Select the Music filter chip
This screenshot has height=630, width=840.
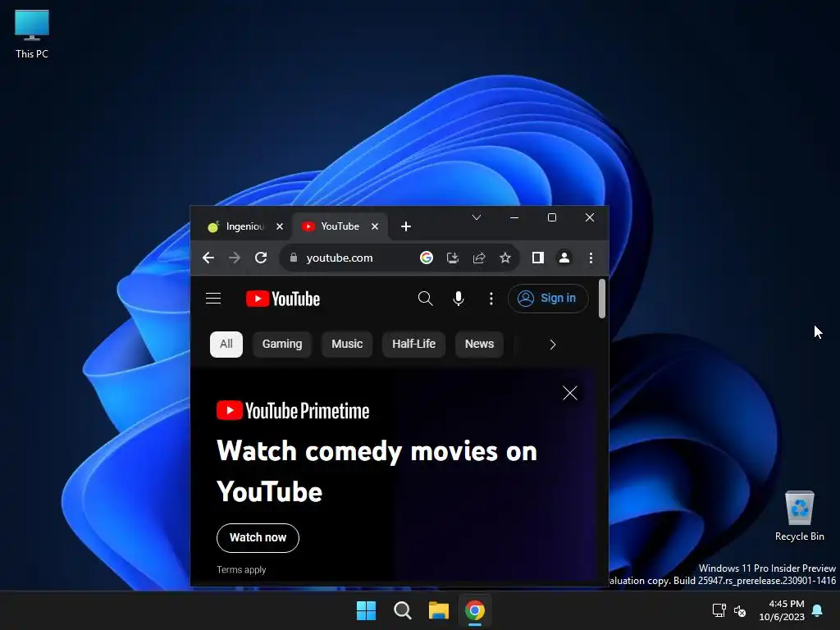pos(347,344)
